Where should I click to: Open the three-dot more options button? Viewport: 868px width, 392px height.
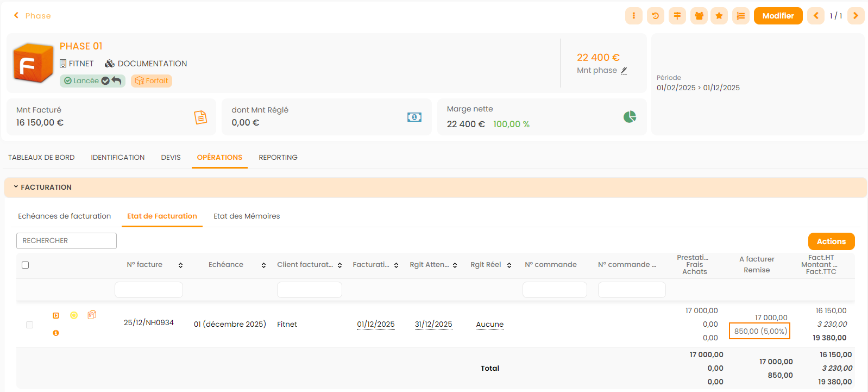[634, 16]
